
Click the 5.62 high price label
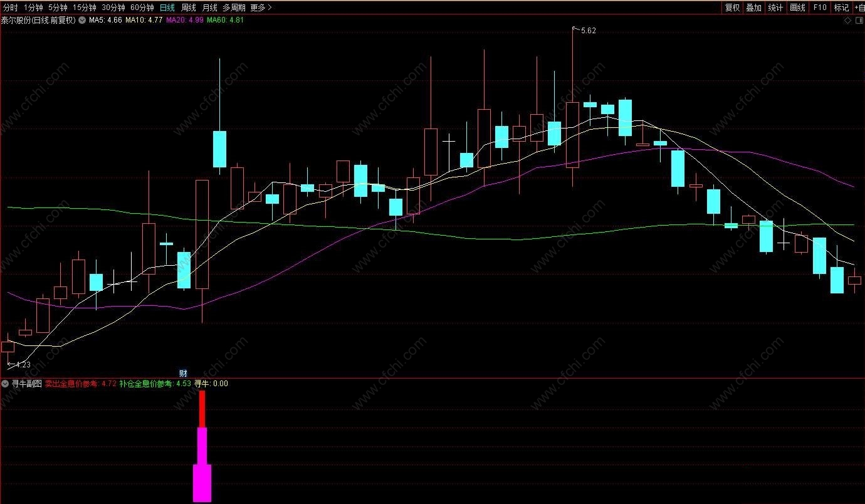click(589, 31)
